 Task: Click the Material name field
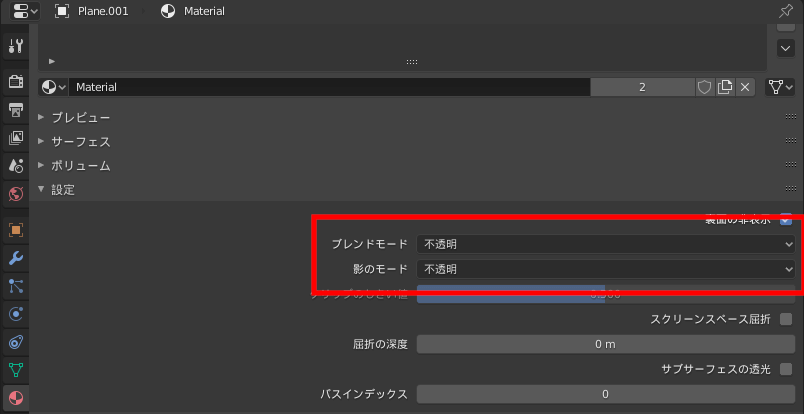coord(329,87)
